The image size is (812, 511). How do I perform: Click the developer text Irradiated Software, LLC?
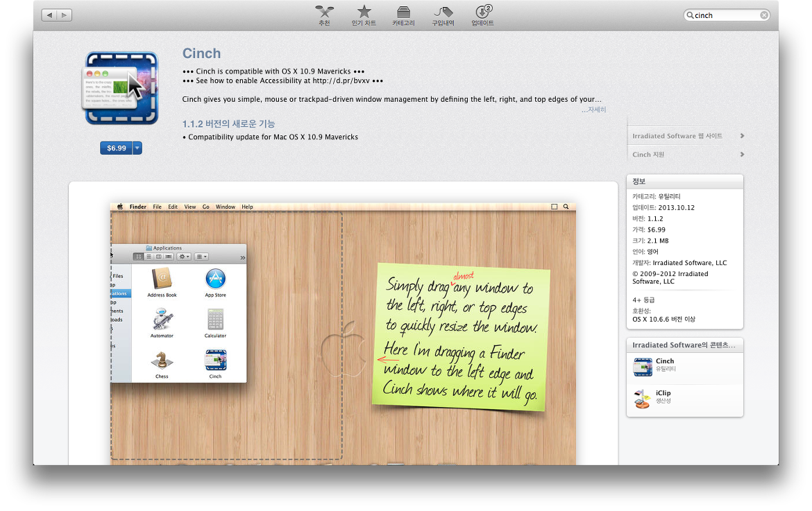[x=690, y=263]
